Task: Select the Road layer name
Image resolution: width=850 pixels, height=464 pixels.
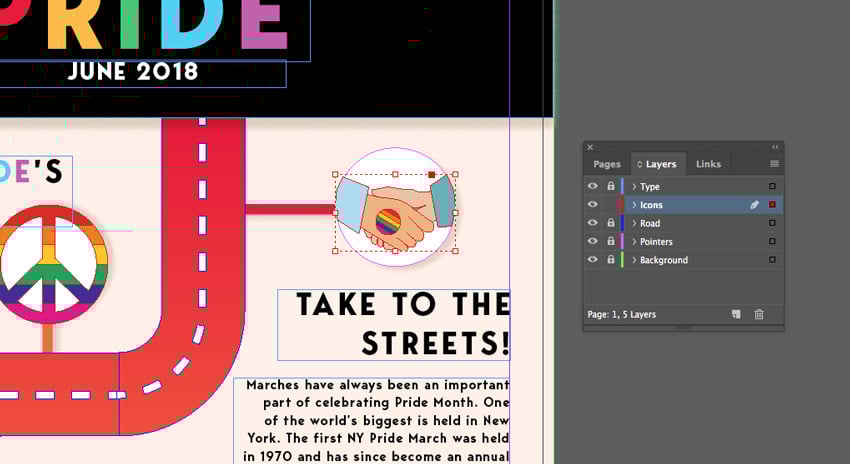Action: pos(650,223)
